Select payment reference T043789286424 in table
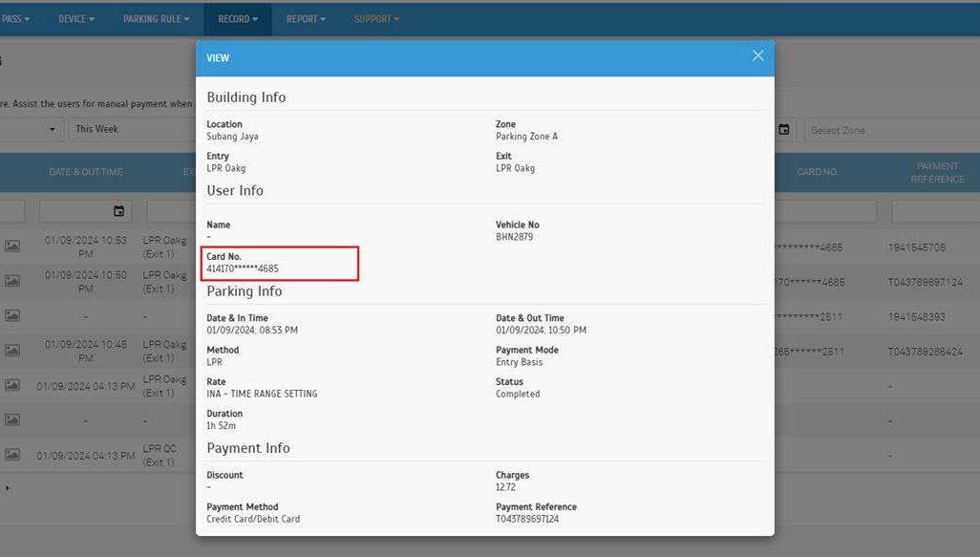Viewport: 980px width, 557px height. coord(925,352)
